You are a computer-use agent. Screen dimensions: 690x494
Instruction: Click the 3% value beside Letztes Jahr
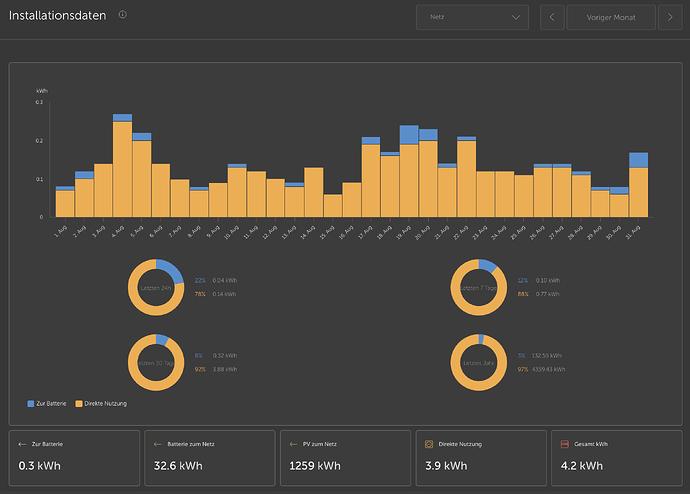pos(521,356)
